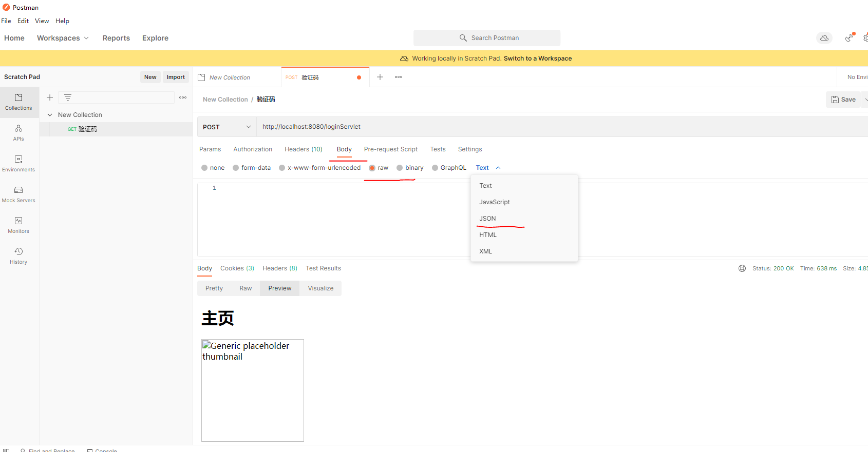Select the GET 验证码 request in tree
Screen dimensions: 868x452
(116, 129)
